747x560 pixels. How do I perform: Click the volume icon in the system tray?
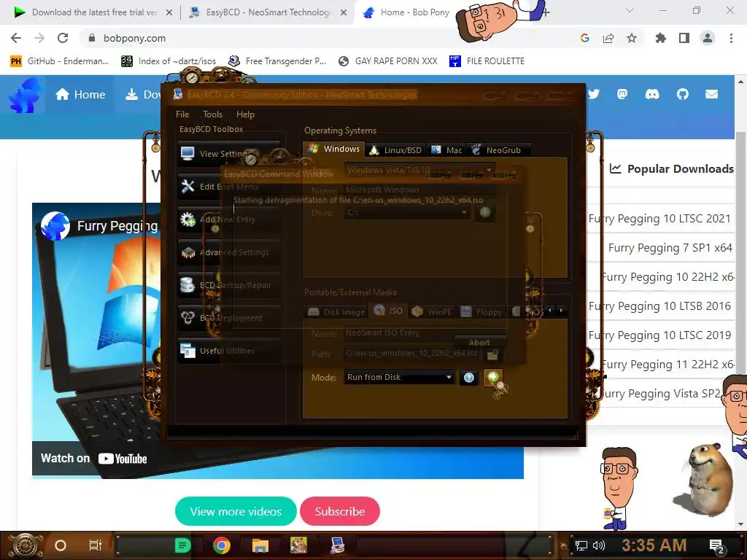599,545
